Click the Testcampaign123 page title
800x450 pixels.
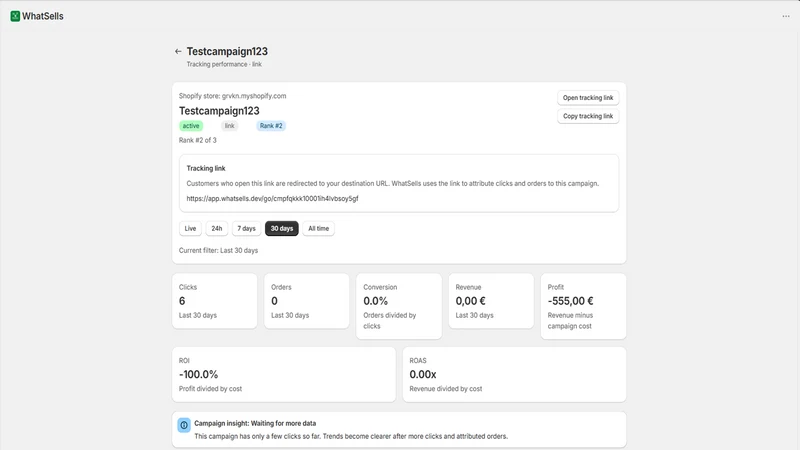point(227,52)
